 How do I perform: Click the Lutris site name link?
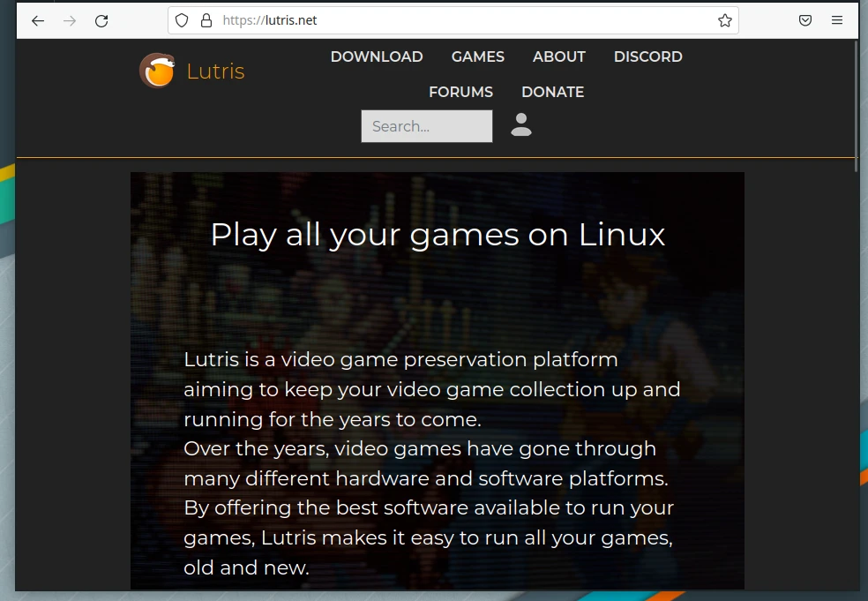pyautogui.click(x=215, y=71)
